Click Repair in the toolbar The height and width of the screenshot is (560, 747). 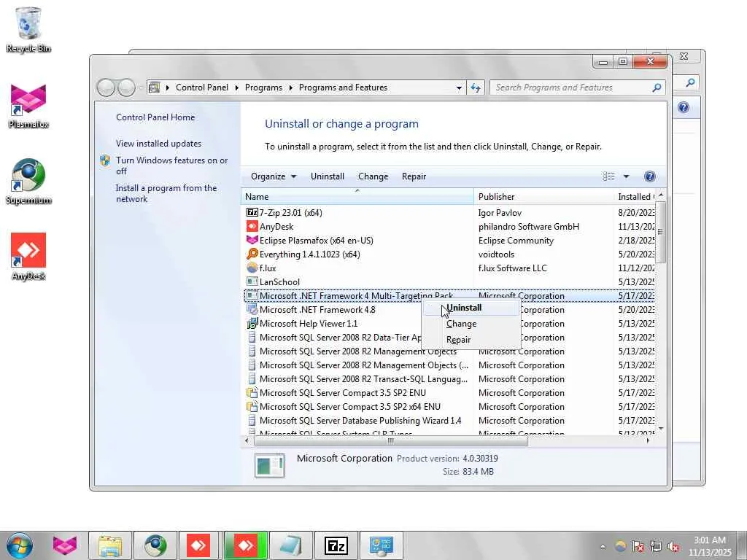(x=414, y=176)
